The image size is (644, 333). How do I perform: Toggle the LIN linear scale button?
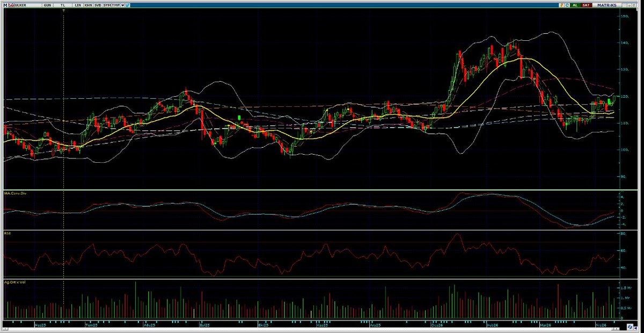pyautogui.click(x=78, y=5)
